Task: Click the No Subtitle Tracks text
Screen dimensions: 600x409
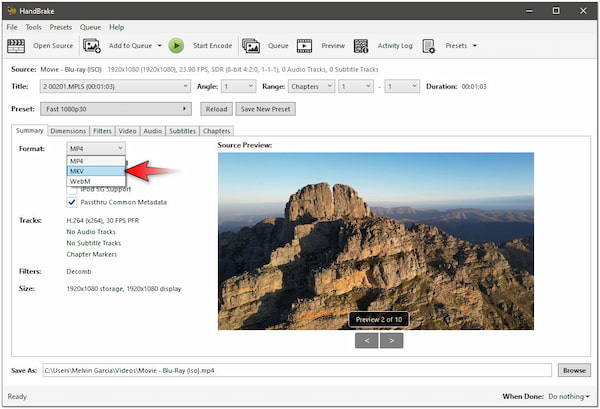Action: click(x=93, y=243)
